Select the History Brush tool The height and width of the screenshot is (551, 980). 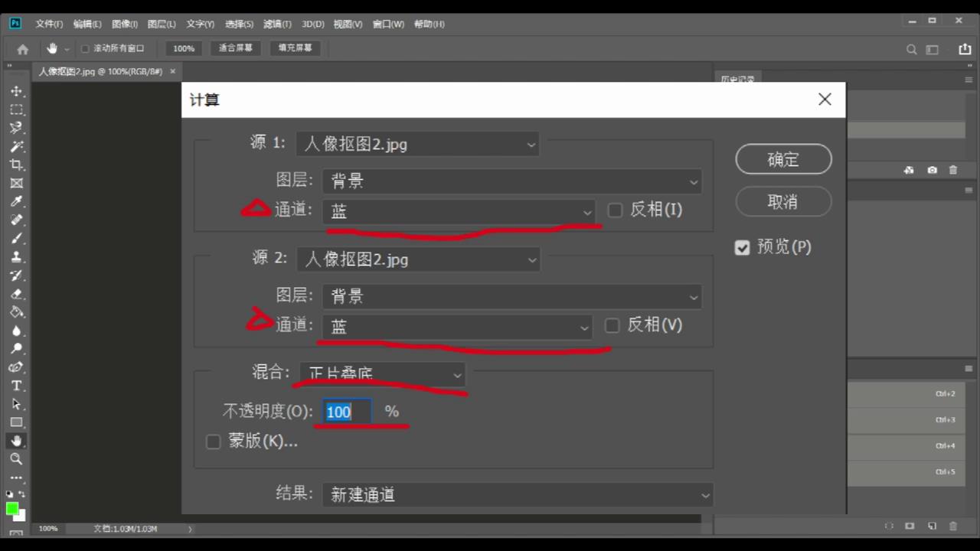[17, 275]
